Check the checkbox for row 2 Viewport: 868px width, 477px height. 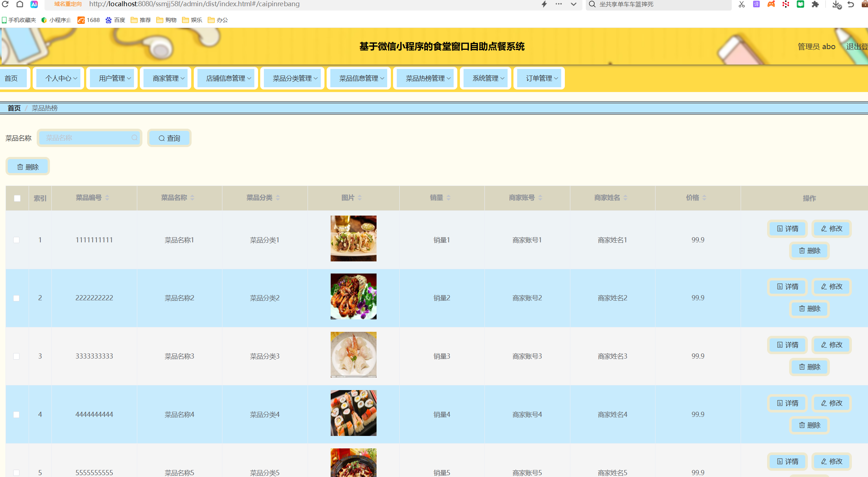(x=17, y=298)
